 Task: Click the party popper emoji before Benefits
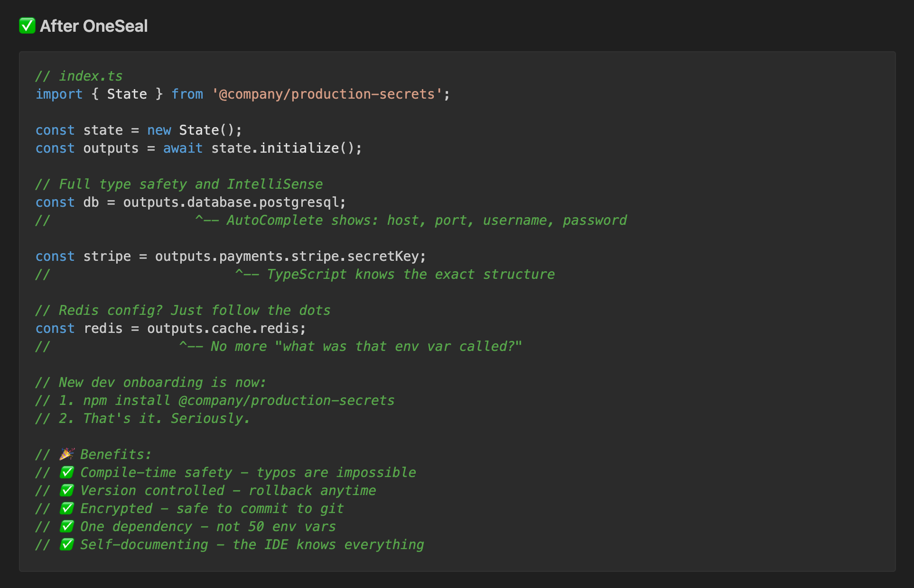pos(66,454)
